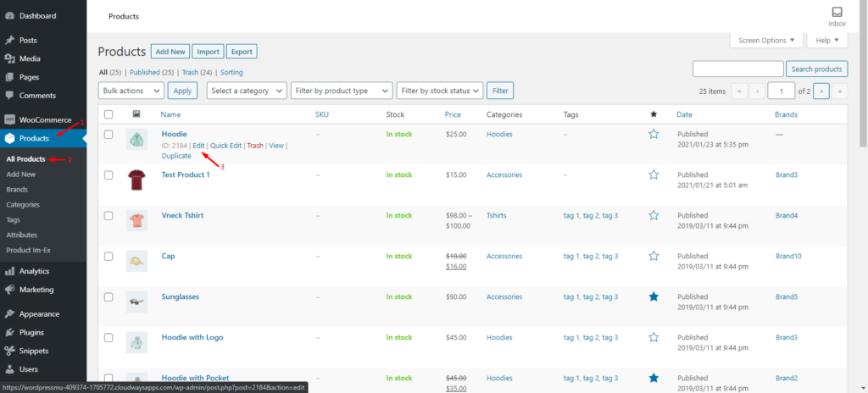868x393 pixels.
Task: Expand the Select a category dropdown
Action: (245, 91)
